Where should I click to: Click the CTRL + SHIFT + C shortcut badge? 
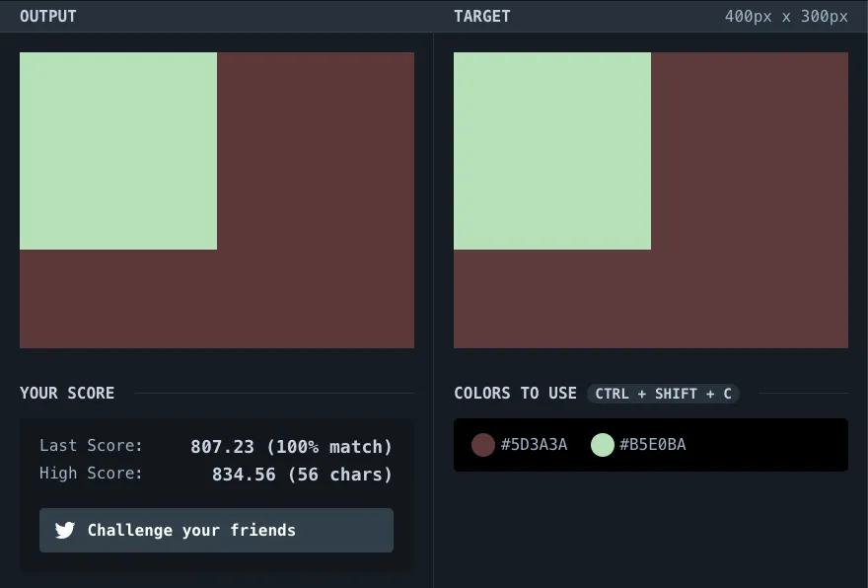[663, 394]
